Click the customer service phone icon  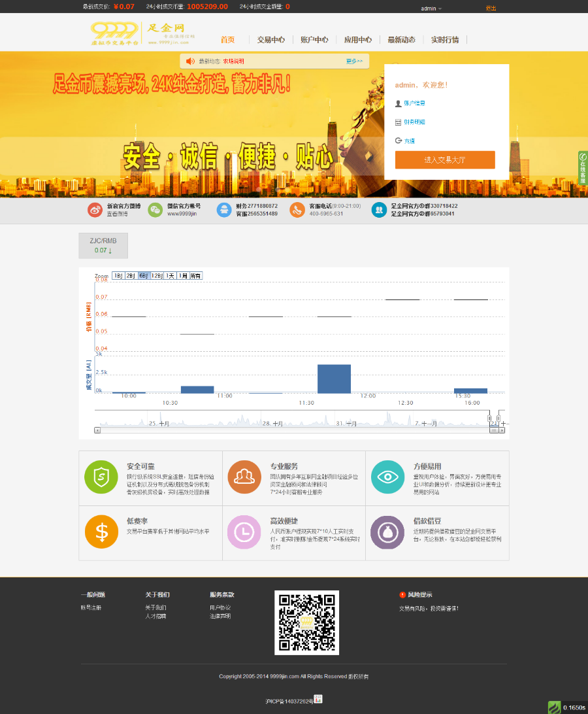[x=297, y=210]
